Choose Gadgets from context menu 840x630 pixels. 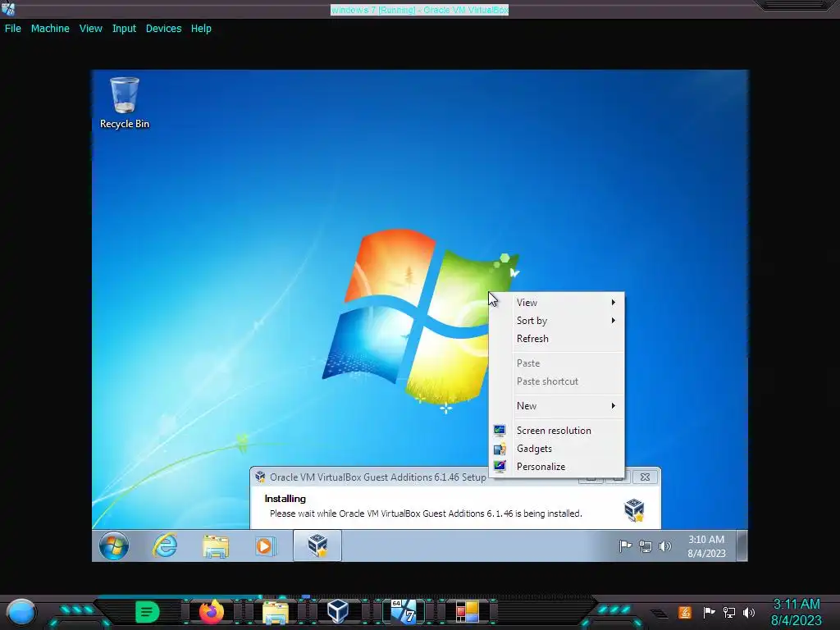click(557, 449)
